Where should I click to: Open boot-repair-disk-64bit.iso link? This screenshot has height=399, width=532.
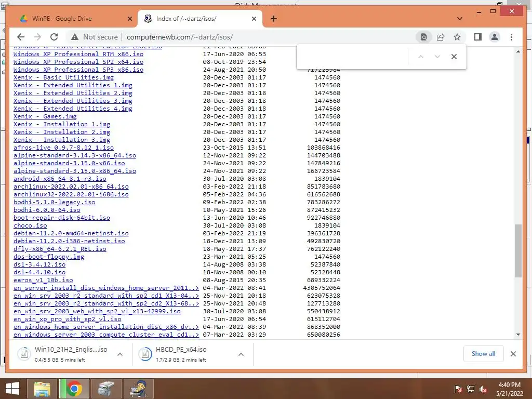click(x=62, y=218)
